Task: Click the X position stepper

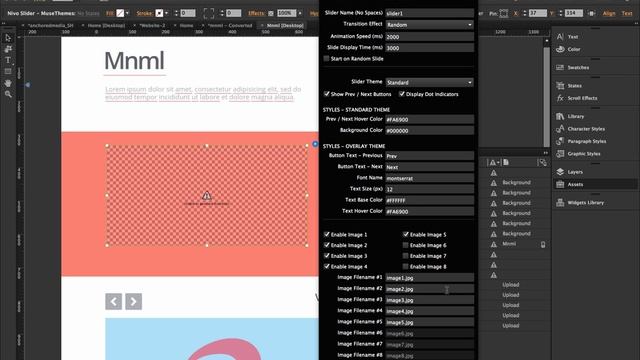Action: pyautogui.click(x=524, y=13)
